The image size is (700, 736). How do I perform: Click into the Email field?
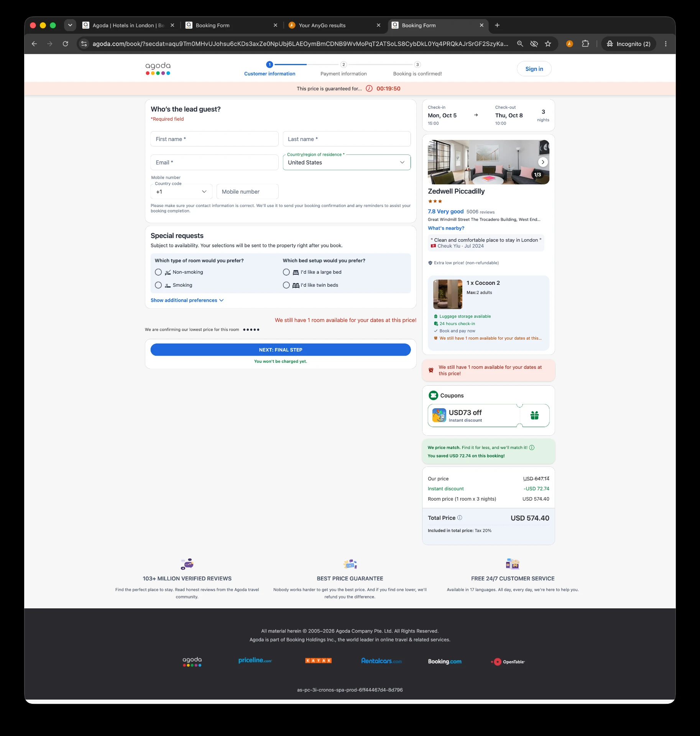(214, 163)
